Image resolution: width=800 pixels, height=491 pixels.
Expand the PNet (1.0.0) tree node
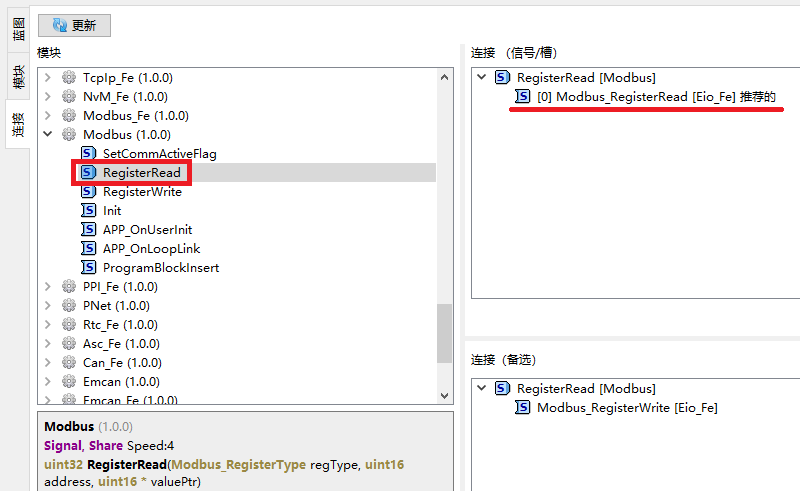(x=47, y=305)
